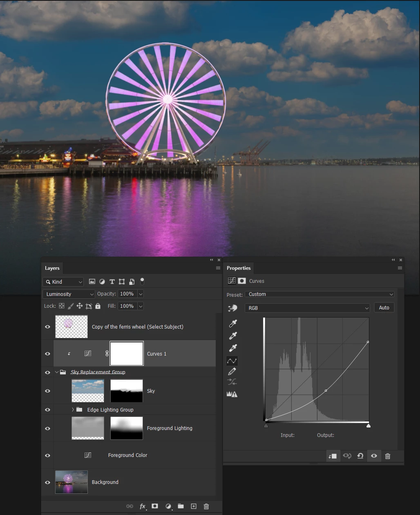Lock all padlock icon
The height and width of the screenshot is (515, 420).
[x=98, y=306]
